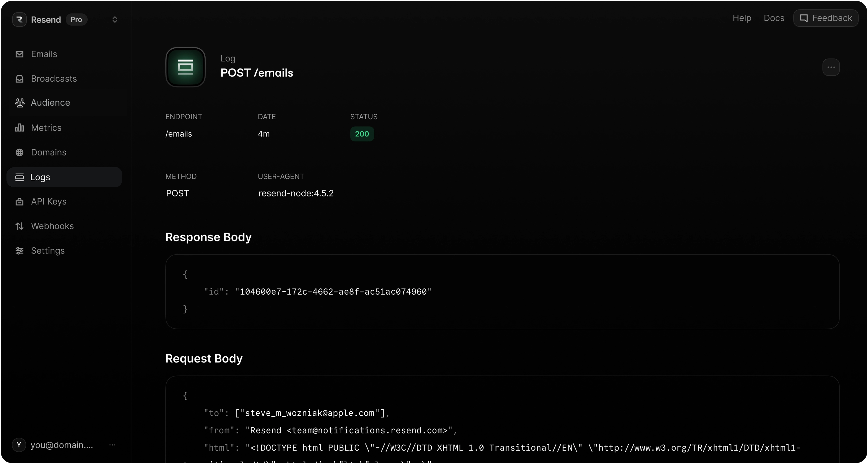Click the Feedback button
Viewport: 868px width, 464px height.
[x=826, y=18]
